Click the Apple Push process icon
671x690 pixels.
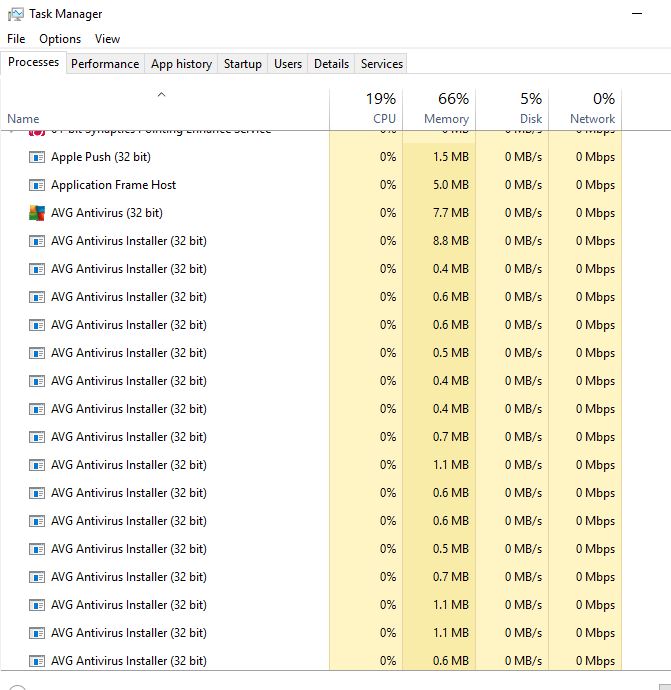tap(37, 157)
